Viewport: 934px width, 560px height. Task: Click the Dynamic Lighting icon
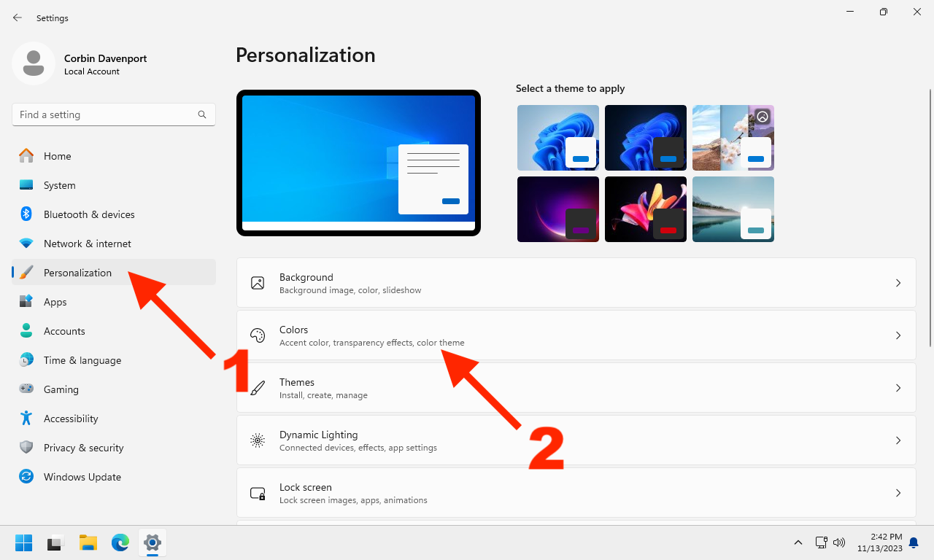coord(258,440)
